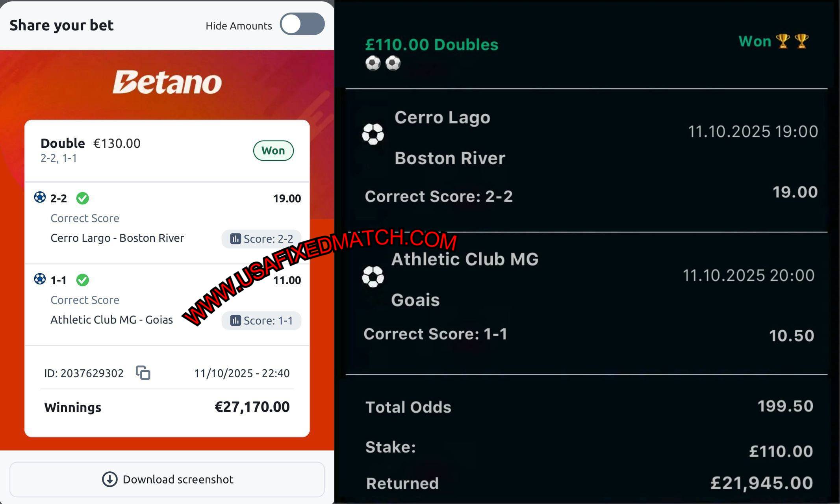Open the Score: 2-2 stats badge
This screenshot has height=504, width=840.
point(261,239)
